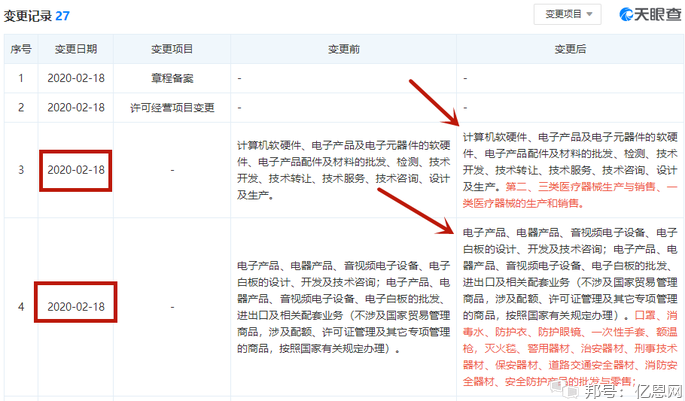Click the 序号 column header
685x401 pixels.
(x=21, y=49)
